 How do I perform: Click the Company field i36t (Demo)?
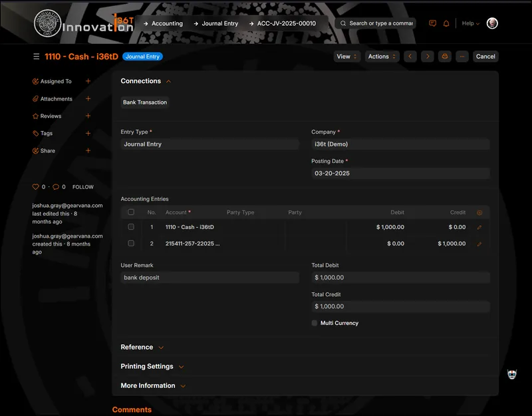[x=400, y=144]
